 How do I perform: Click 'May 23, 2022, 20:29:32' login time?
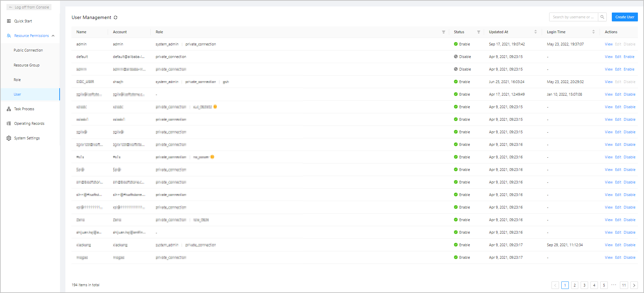click(565, 82)
